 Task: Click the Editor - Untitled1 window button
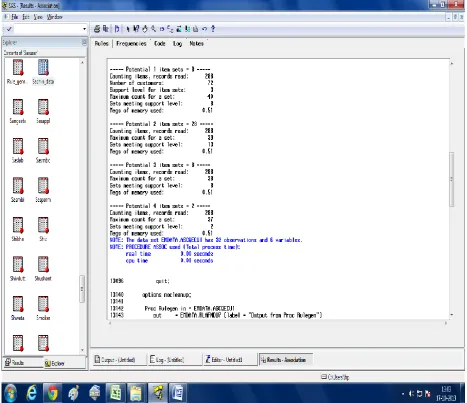[230, 360]
